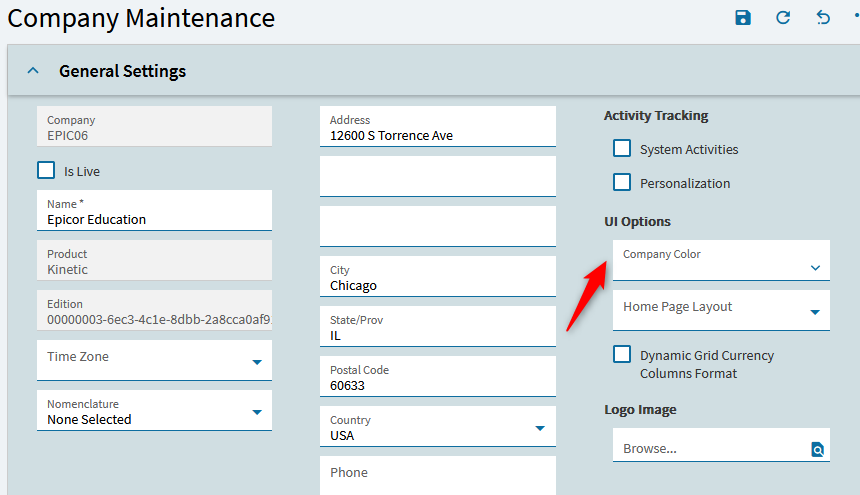The image size is (860, 495).
Task: Click the Logo Image browse search icon
Action: [x=817, y=450]
